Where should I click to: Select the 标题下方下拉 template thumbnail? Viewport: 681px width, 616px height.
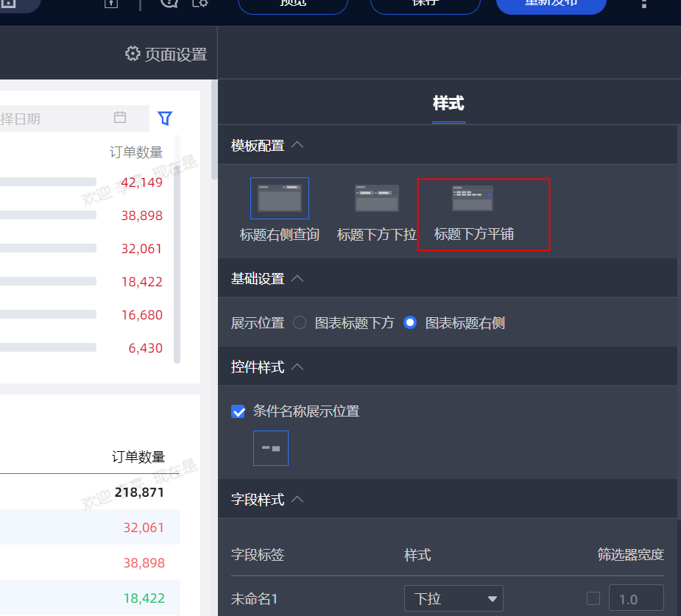click(x=377, y=198)
